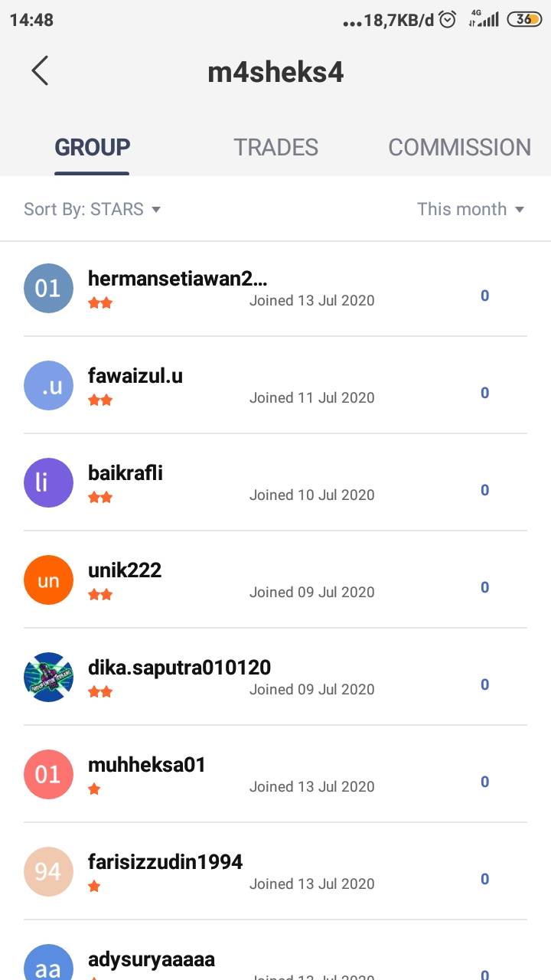Switch to the TRADES tab

point(275,147)
